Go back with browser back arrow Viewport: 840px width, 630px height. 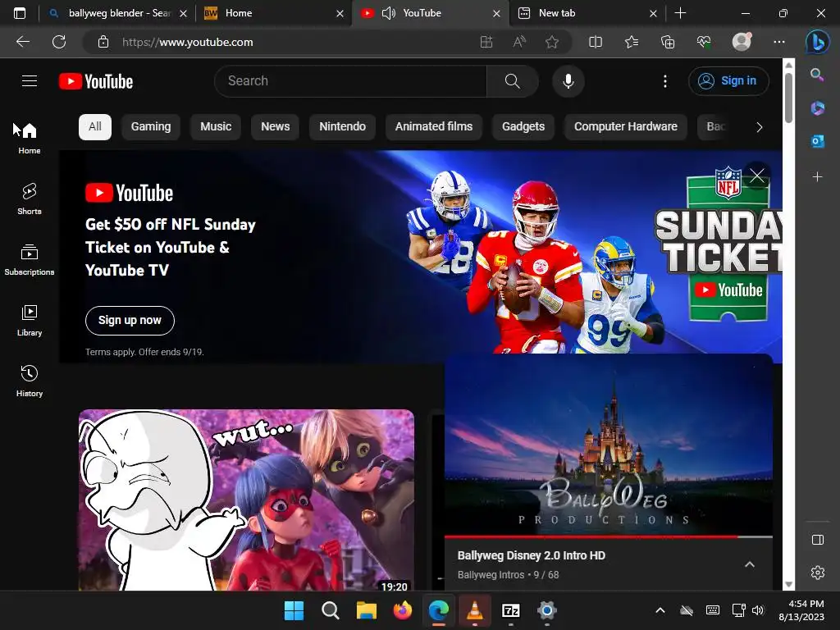22,42
